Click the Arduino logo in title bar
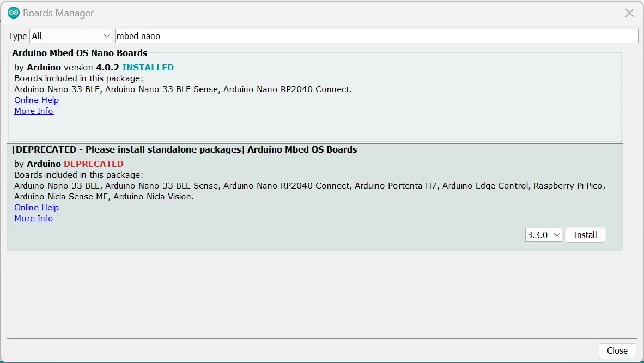This screenshot has height=363, width=644. point(14,13)
